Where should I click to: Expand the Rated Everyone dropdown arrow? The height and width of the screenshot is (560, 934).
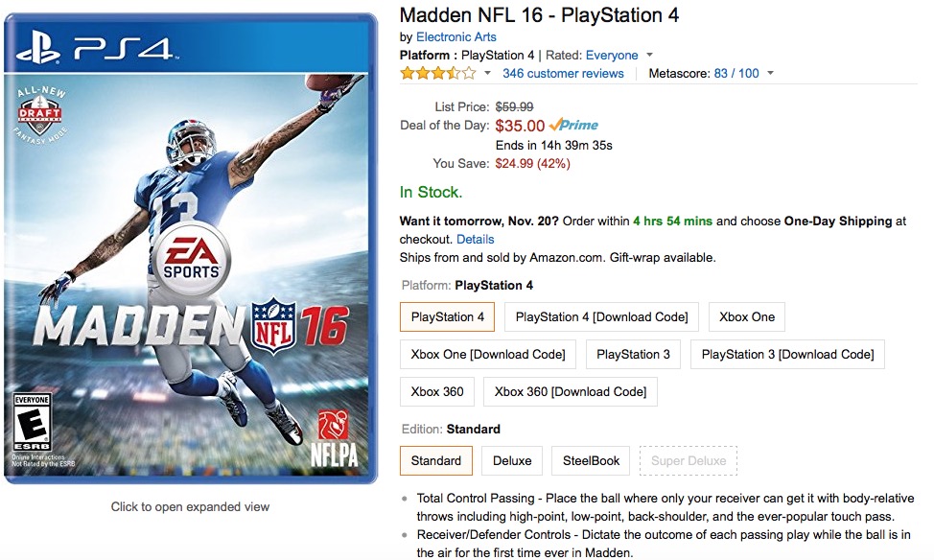tap(649, 55)
